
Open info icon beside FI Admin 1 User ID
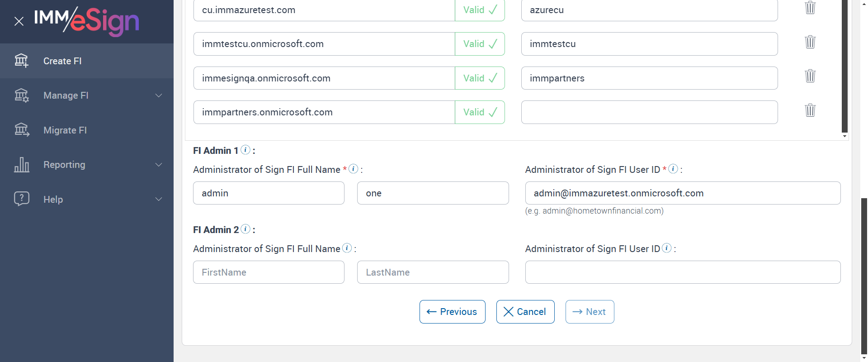[673, 169]
